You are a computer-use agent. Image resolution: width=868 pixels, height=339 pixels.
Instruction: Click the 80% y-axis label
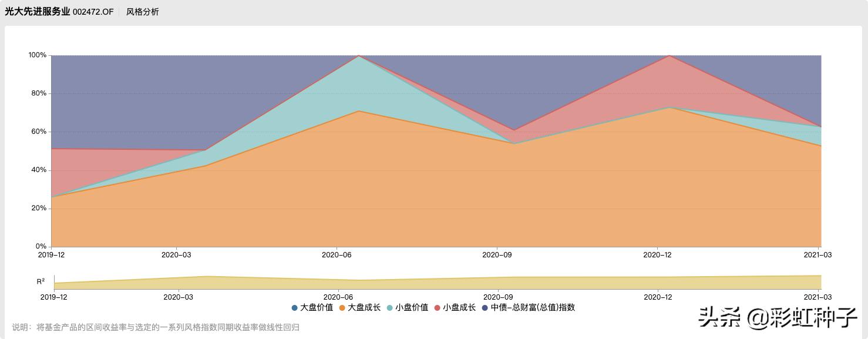39,93
